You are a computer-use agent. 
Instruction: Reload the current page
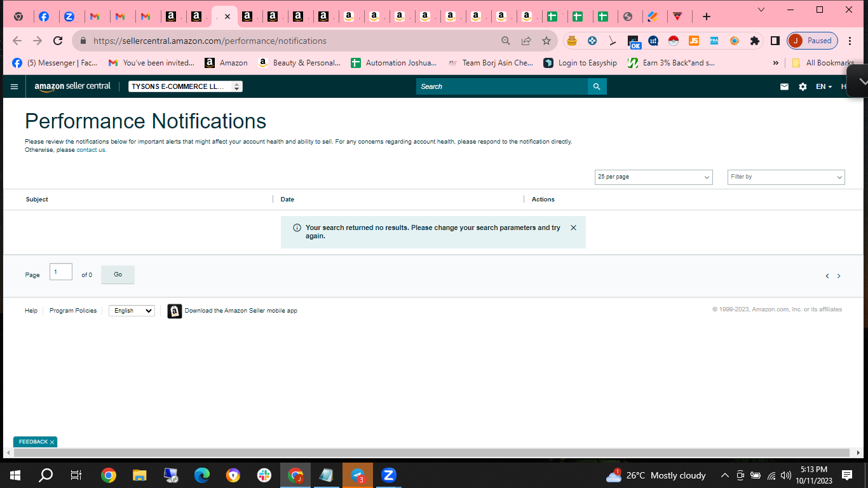[x=58, y=41]
